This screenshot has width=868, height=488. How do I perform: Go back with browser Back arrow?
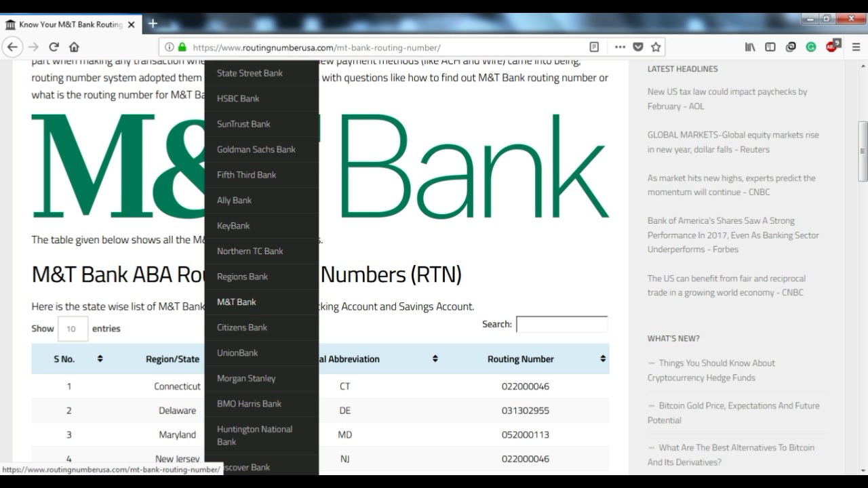[x=12, y=47]
